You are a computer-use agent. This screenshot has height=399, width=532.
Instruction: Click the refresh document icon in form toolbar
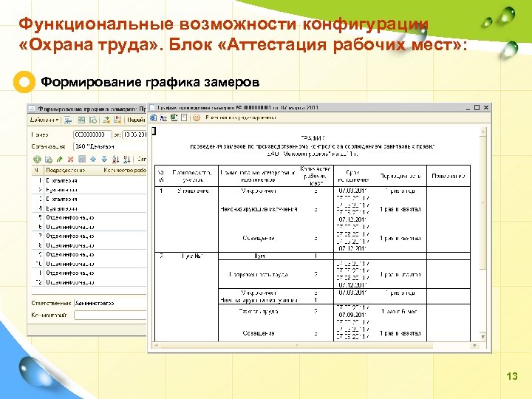tap(92, 120)
